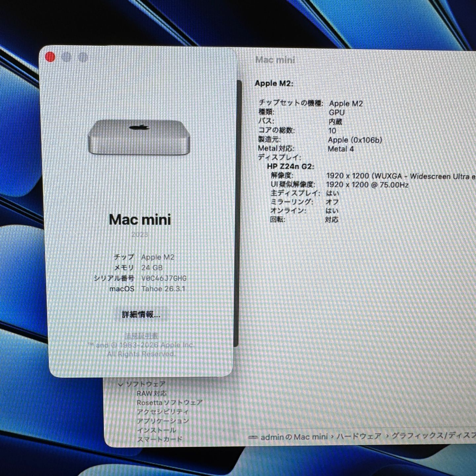This screenshot has height=476, width=476.
Task: Click the chip value Apple M2 in About window
Action: pyautogui.click(x=158, y=257)
